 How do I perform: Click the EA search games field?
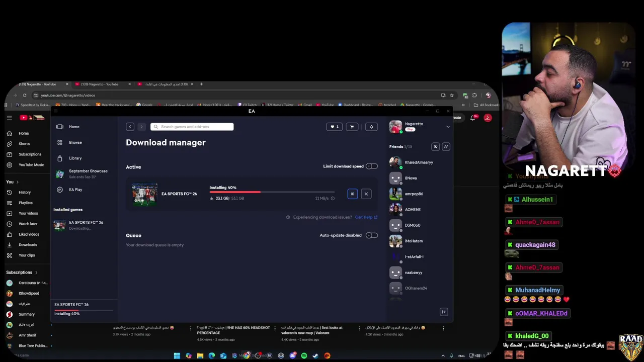(x=192, y=127)
